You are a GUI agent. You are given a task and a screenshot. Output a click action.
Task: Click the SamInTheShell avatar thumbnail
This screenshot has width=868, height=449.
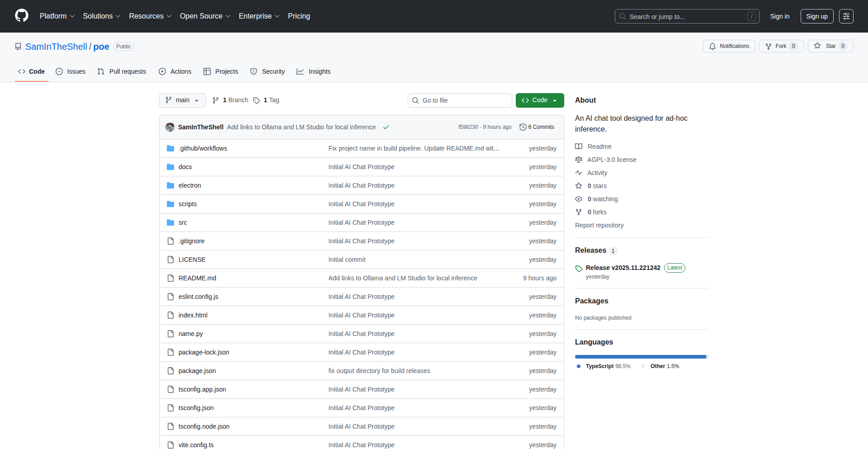coord(170,127)
